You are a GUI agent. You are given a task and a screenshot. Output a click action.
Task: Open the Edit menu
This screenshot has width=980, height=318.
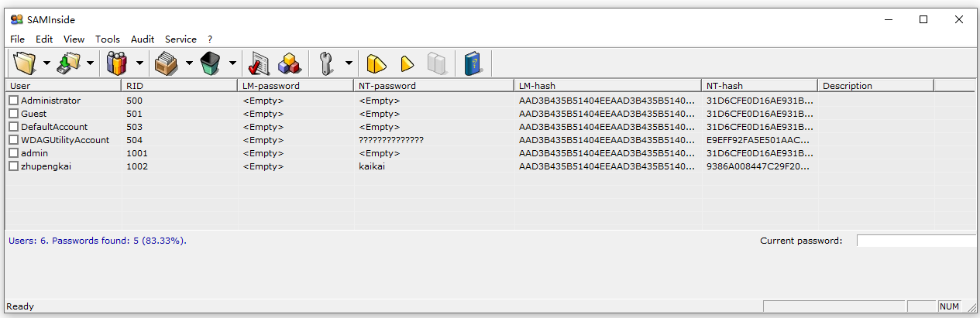(44, 39)
